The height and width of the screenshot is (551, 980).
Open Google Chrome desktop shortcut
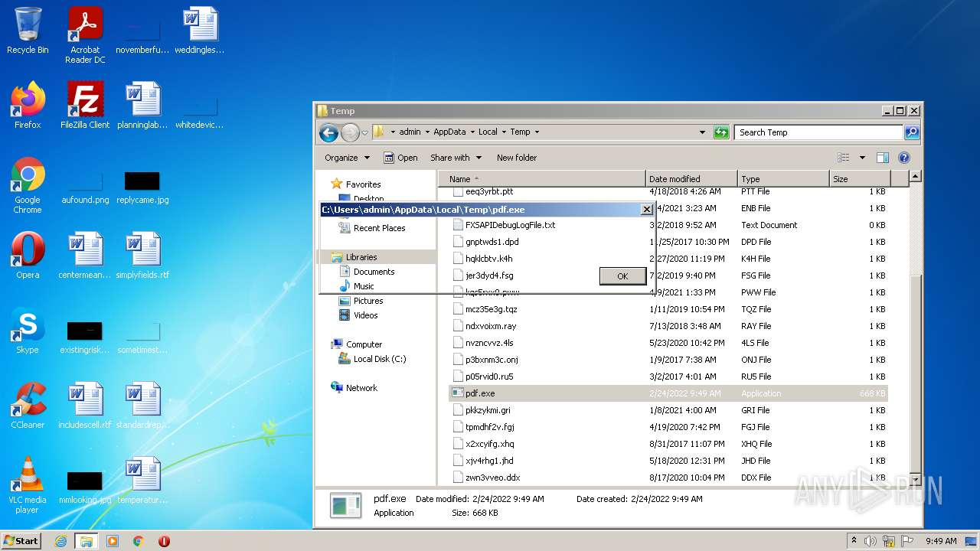coord(28,185)
